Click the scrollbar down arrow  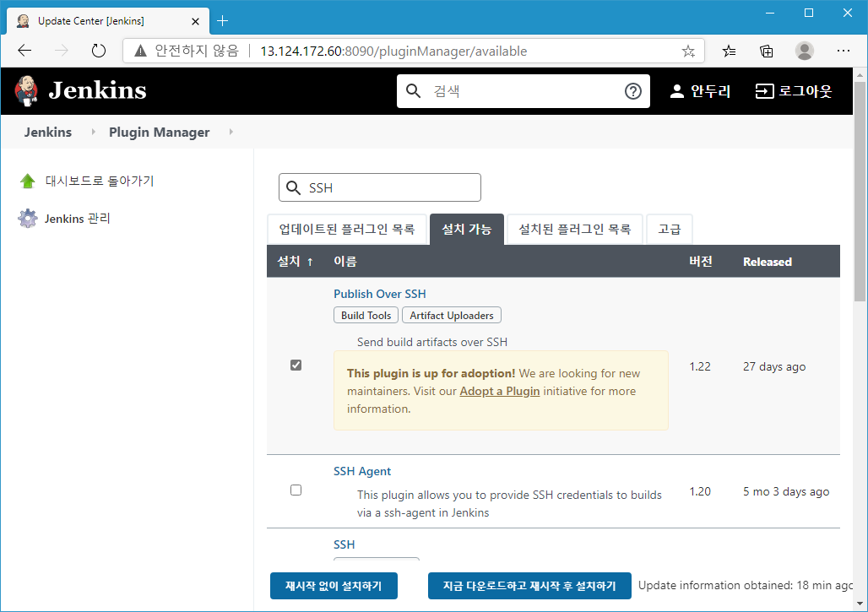[x=860, y=604]
